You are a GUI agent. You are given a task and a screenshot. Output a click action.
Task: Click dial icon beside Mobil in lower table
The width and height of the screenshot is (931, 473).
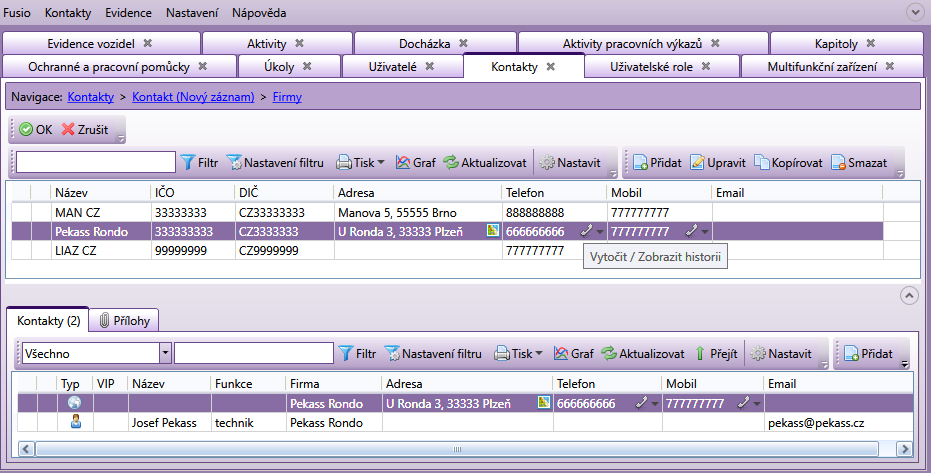[x=743, y=404]
